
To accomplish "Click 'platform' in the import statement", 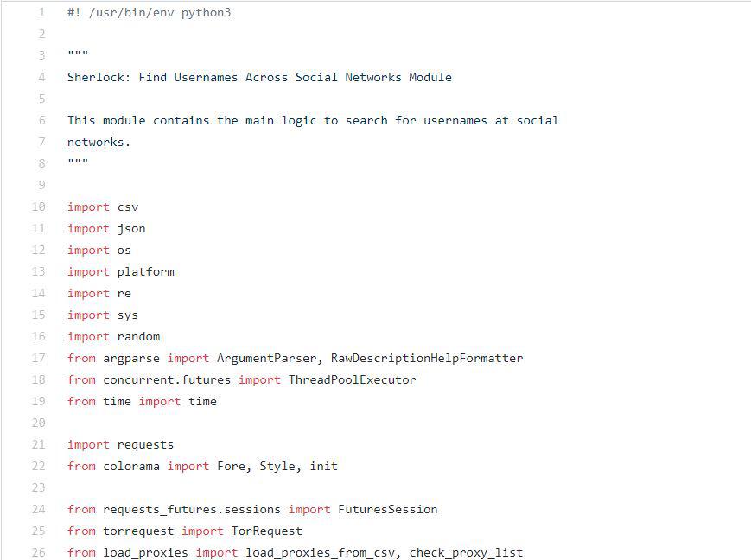I will coord(145,272).
